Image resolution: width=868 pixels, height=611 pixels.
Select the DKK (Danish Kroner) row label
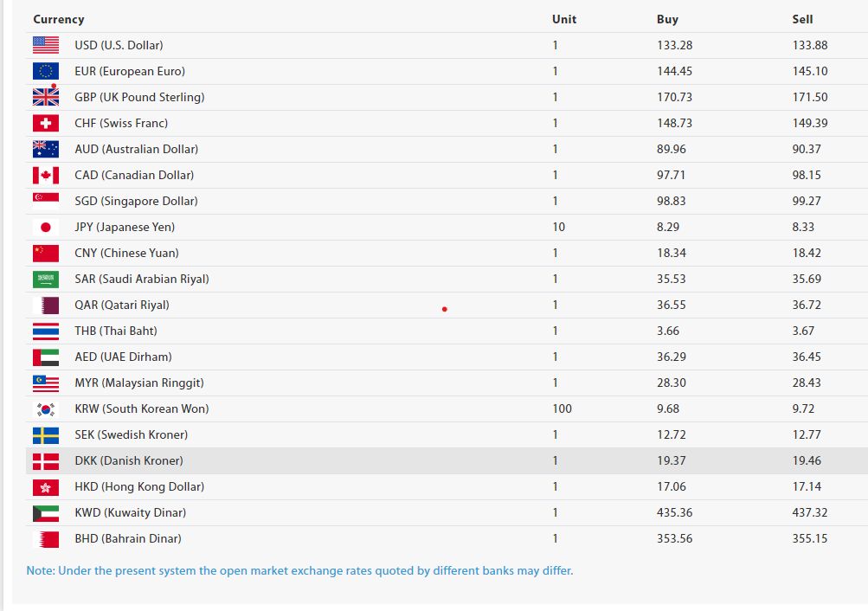pos(129,460)
